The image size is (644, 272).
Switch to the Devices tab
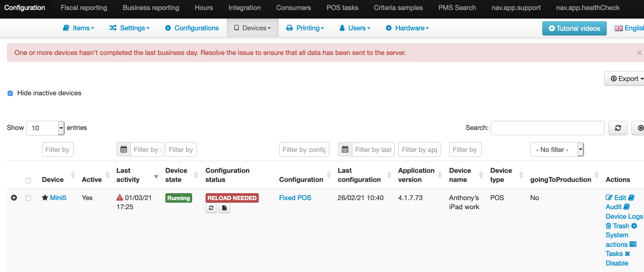[252, 28]
